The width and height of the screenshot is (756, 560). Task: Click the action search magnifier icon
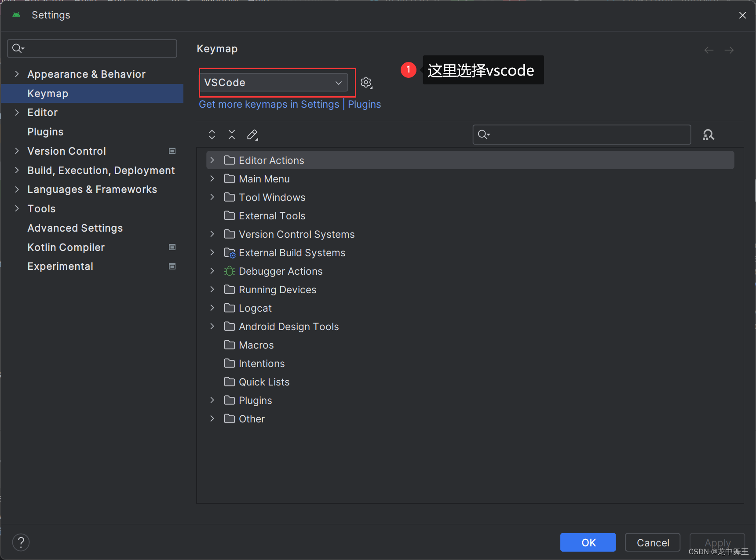click(x=484, y=135)
